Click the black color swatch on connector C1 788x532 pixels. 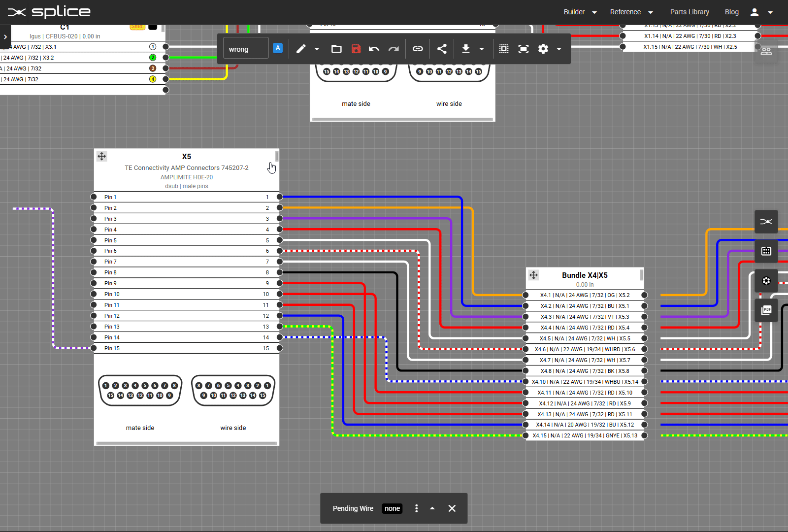click(153, 27)
